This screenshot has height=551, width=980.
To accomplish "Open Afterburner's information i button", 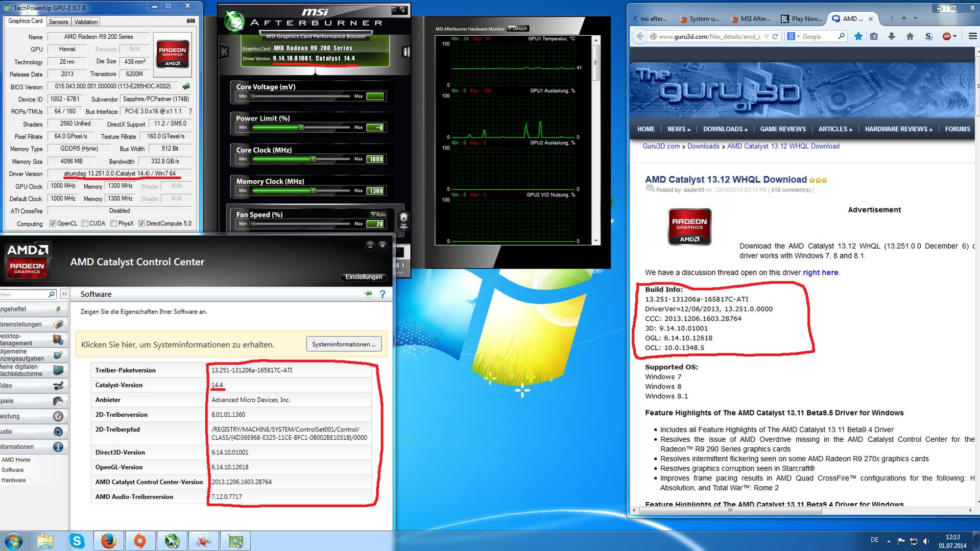I will pos(407,52).
